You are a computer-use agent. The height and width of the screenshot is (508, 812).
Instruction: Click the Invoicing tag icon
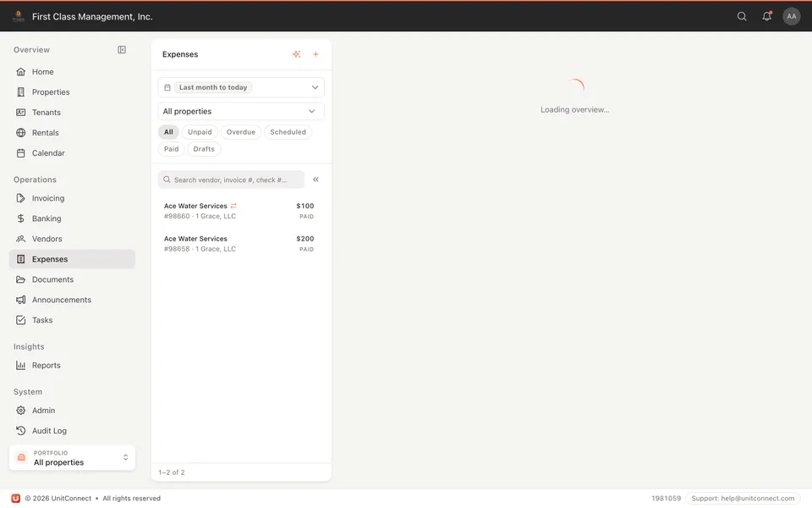point(20,198)
